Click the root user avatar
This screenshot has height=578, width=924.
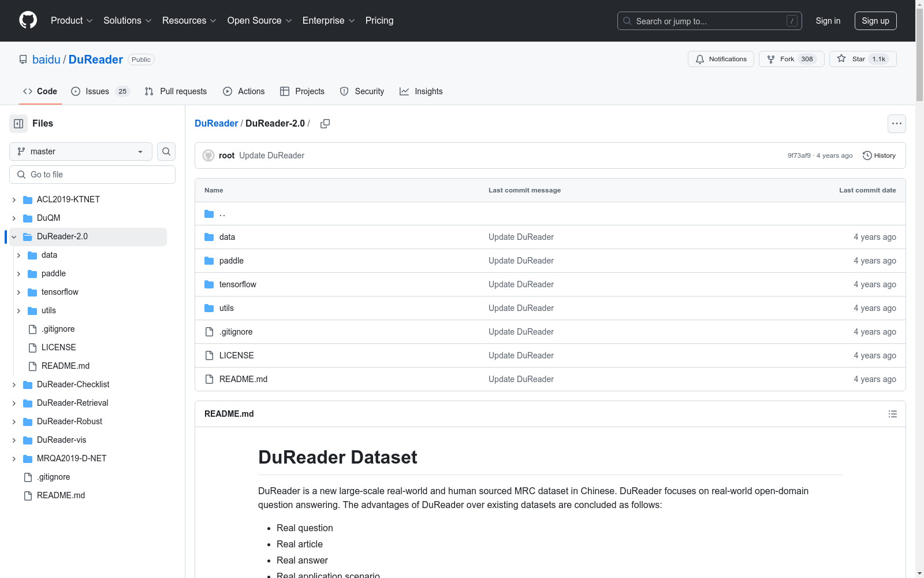tap(208, 155)
